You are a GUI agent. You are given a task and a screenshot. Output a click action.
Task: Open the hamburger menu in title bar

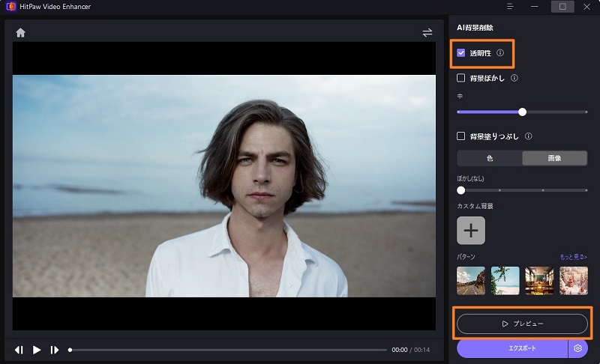tap(510, 7)
